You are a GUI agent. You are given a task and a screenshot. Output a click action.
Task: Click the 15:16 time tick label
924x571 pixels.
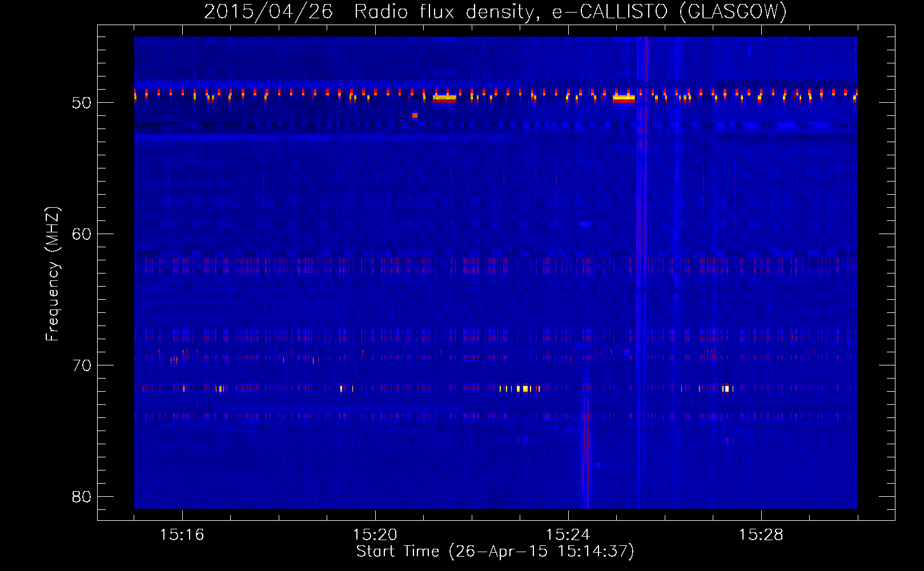tap(182, 535)
